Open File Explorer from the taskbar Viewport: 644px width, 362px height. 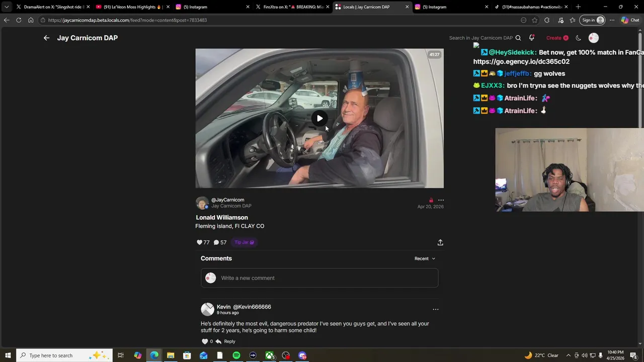click(x=171, y=355)
